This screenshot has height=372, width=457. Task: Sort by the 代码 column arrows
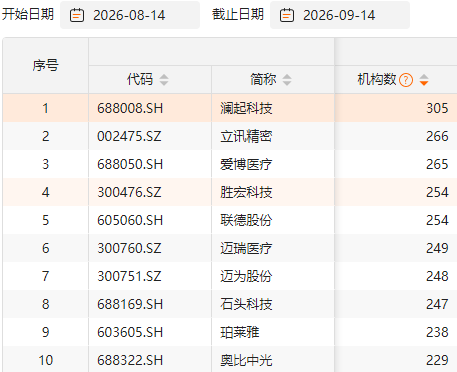[164, 80]
